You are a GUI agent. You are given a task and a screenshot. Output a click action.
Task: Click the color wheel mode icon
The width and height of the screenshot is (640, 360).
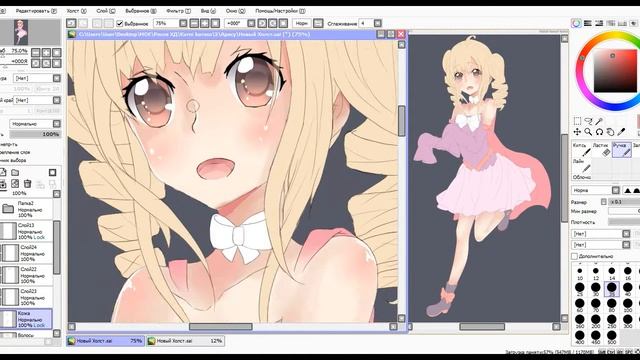[x=576, y=23]
